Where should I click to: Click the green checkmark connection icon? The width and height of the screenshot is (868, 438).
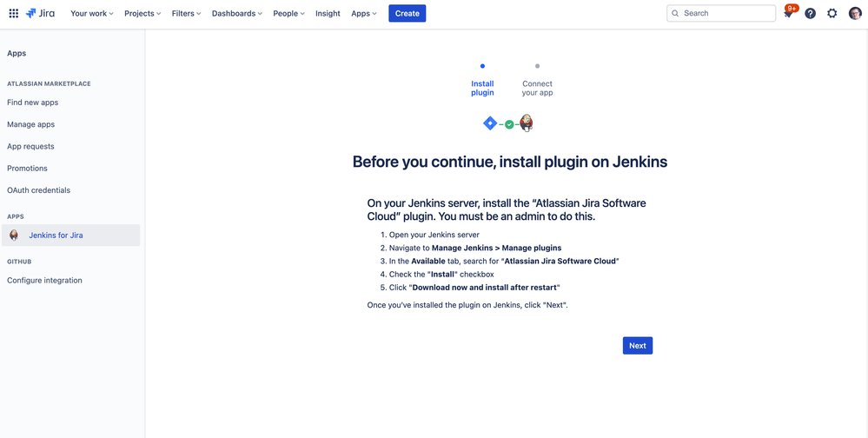coord(509,124)
